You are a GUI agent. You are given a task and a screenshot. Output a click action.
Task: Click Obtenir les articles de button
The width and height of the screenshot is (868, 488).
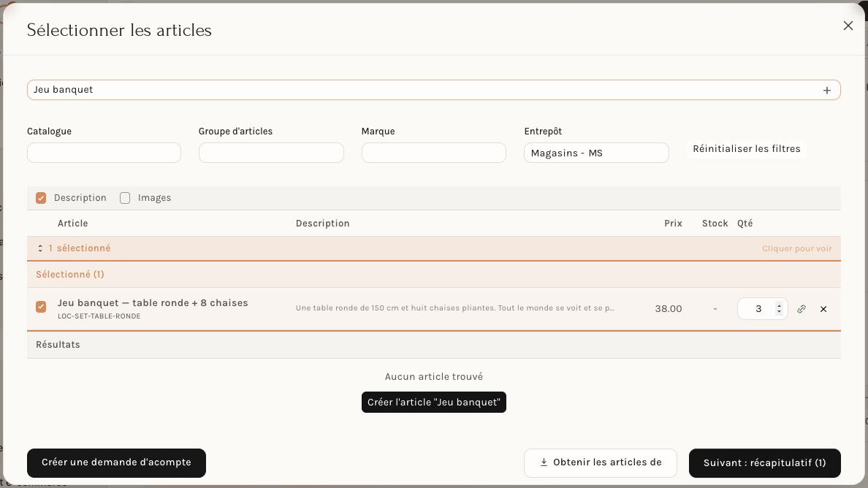600,462
